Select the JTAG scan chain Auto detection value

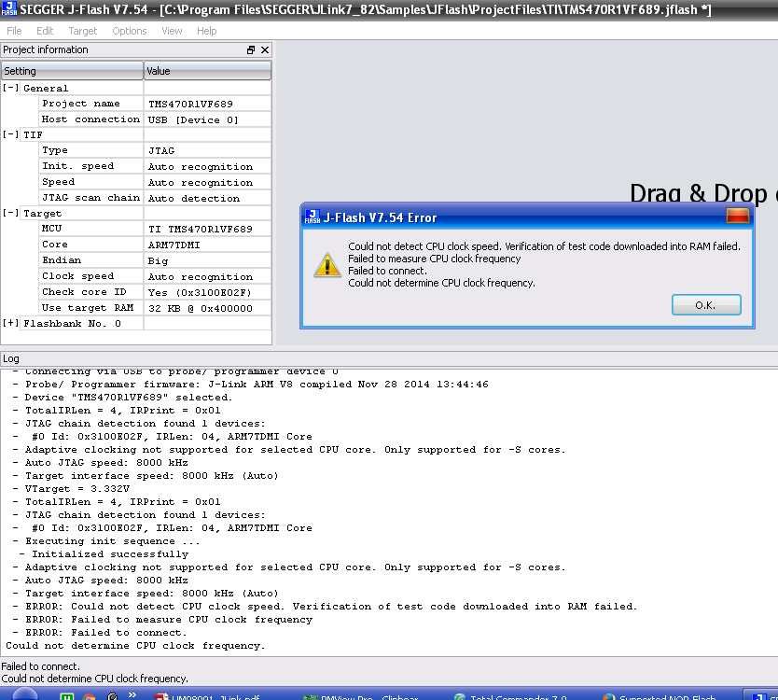(194, 198)
